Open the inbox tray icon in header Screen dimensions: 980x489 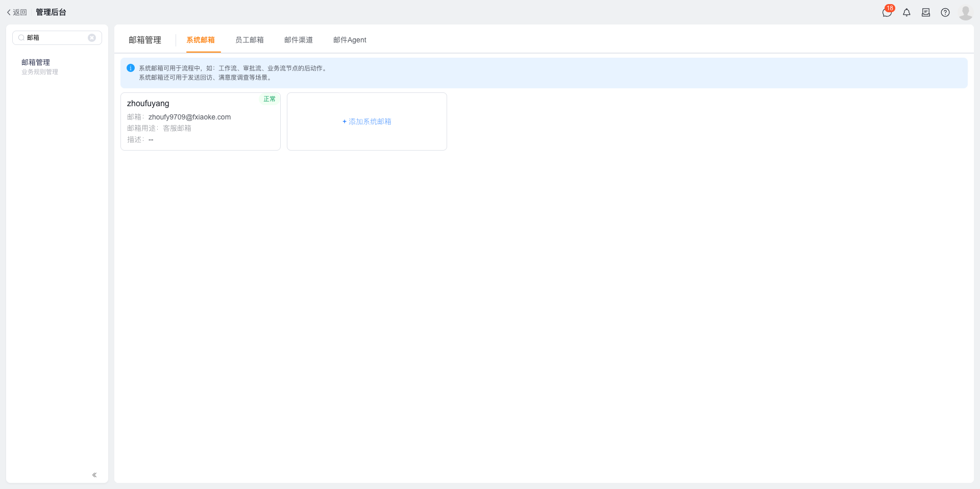click(926, 12)
